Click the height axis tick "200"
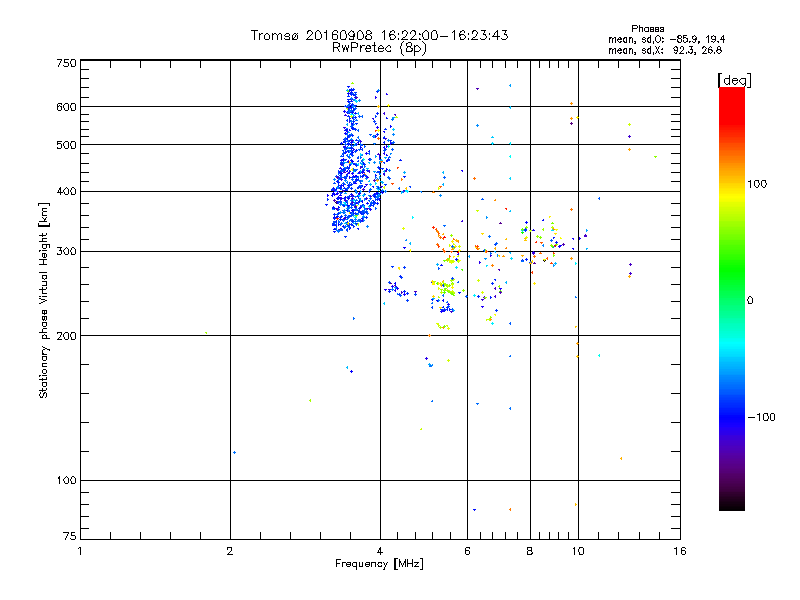Screen dimensions: 800x600 (66, 336)
